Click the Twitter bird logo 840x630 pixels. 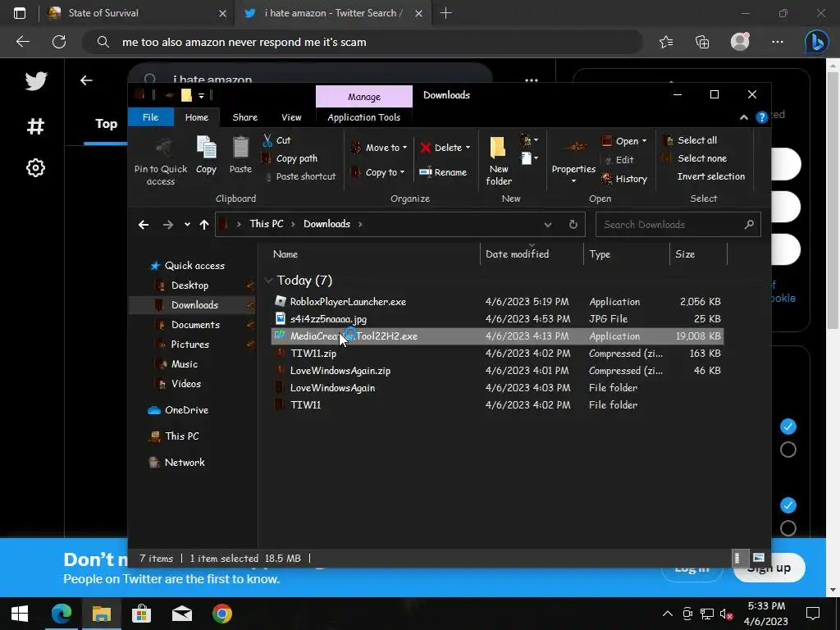point(36,81)
